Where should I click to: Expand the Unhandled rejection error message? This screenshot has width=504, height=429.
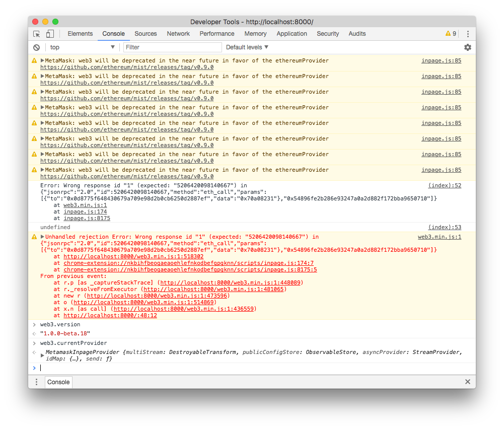[x=42, y=237]
